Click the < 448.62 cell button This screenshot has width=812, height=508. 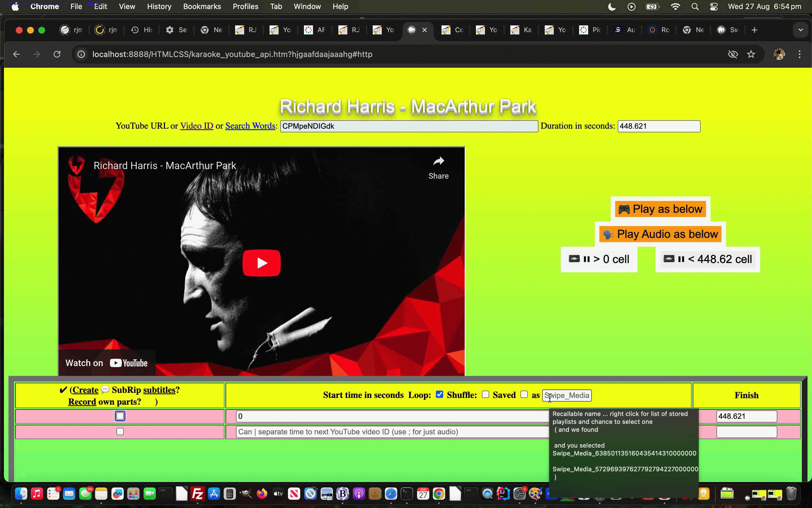[708, 259]
